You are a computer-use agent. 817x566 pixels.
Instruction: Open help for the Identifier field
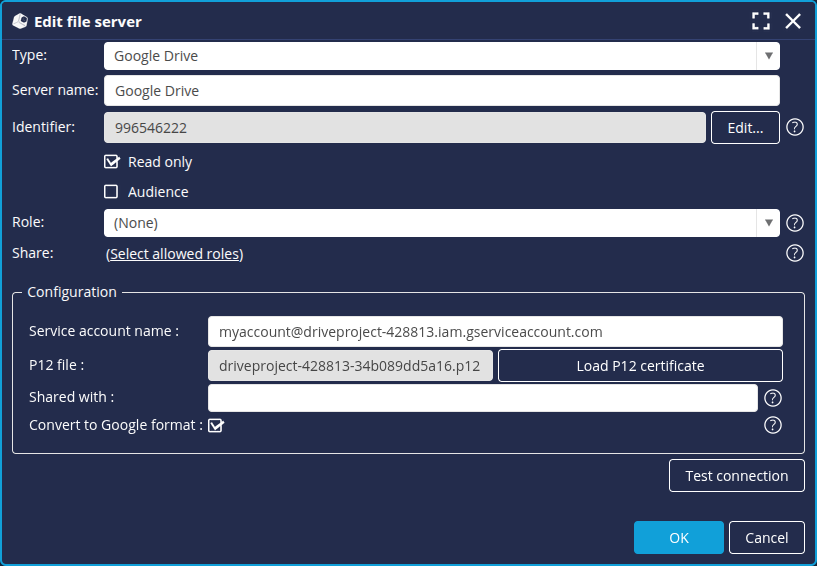pos(795,127)
